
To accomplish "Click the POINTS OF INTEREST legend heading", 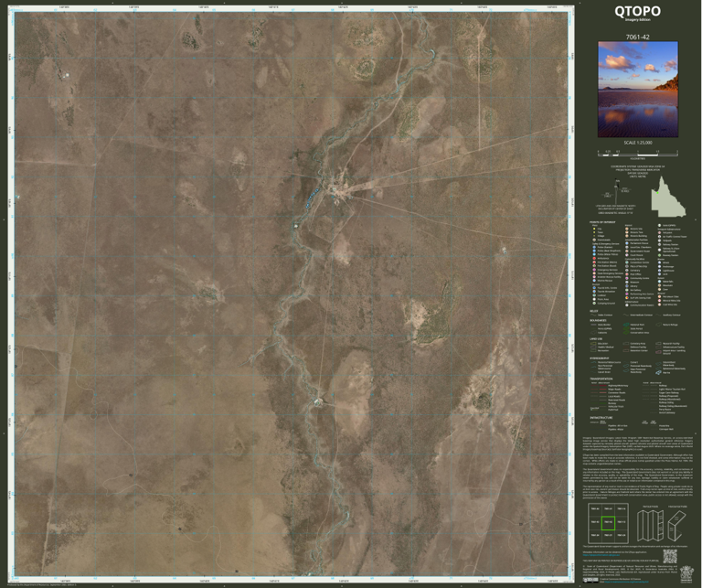I will point(602,222).
